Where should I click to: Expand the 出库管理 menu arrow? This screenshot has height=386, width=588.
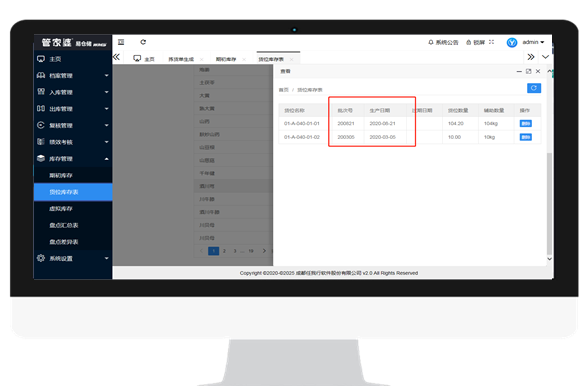click(x=106, y=108)
